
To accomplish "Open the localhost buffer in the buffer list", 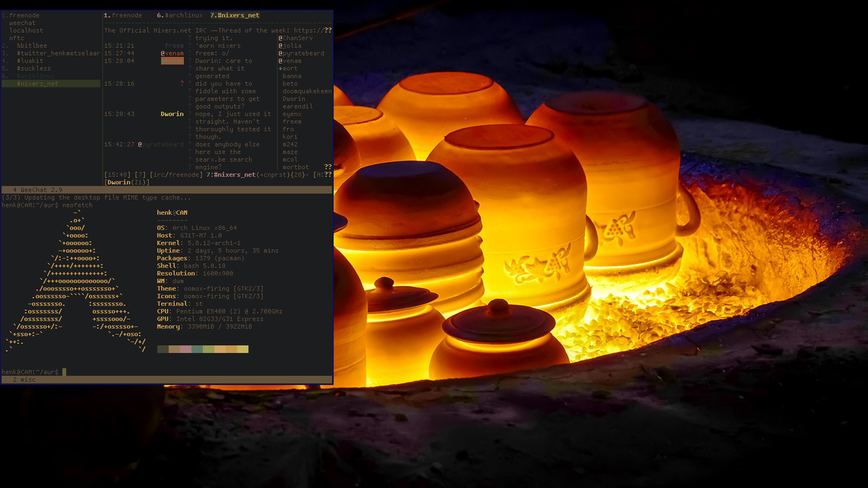I will click(26, 30).
